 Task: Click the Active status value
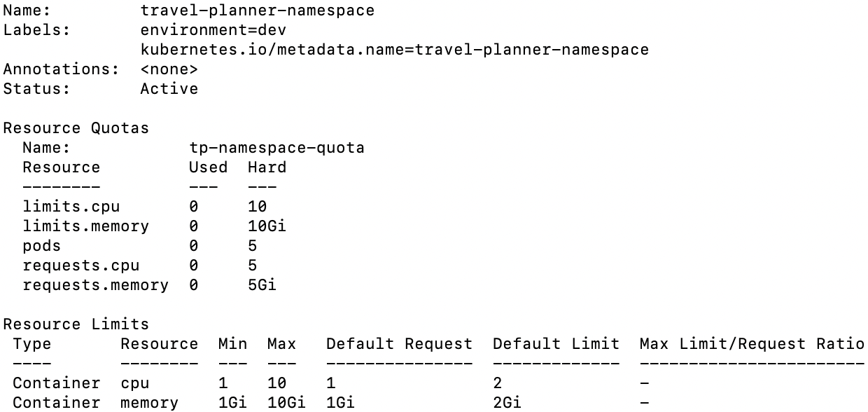coord(169,89)
